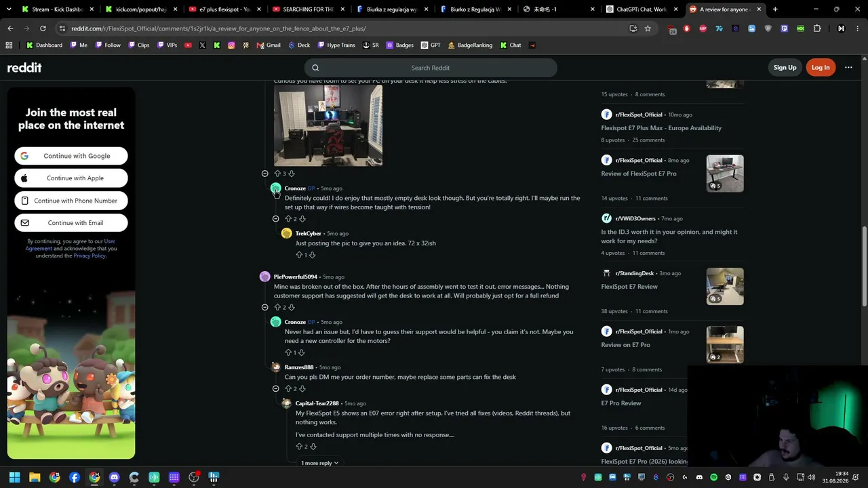Open the BadgeRanking bookmark

[x=470, y=45]
